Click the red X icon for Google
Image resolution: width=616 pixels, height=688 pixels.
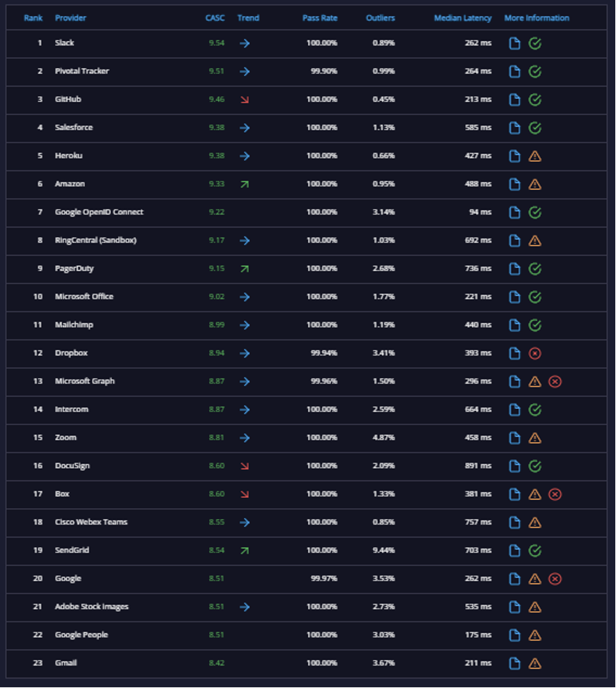(555, 579)
